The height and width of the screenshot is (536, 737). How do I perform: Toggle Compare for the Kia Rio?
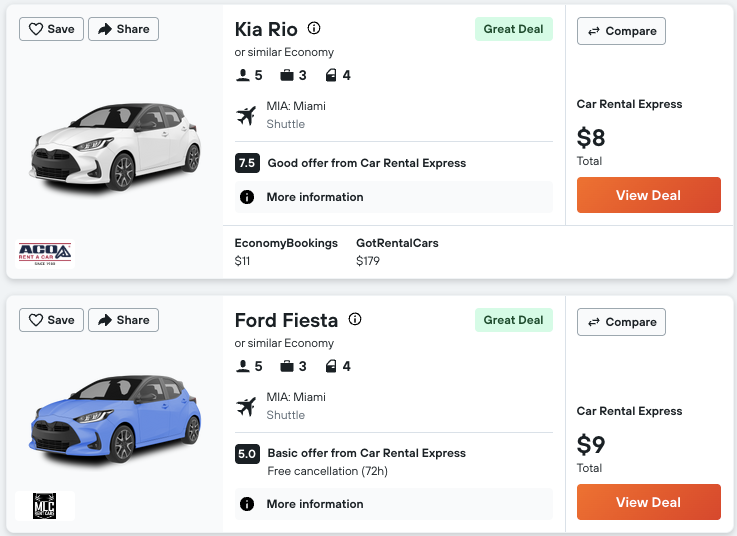tap(621, 31)
